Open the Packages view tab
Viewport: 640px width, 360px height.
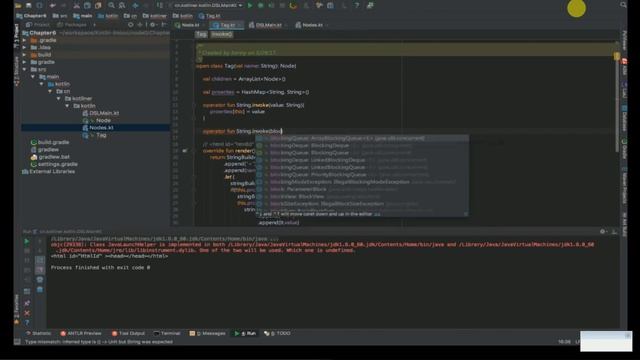[73, 25]
